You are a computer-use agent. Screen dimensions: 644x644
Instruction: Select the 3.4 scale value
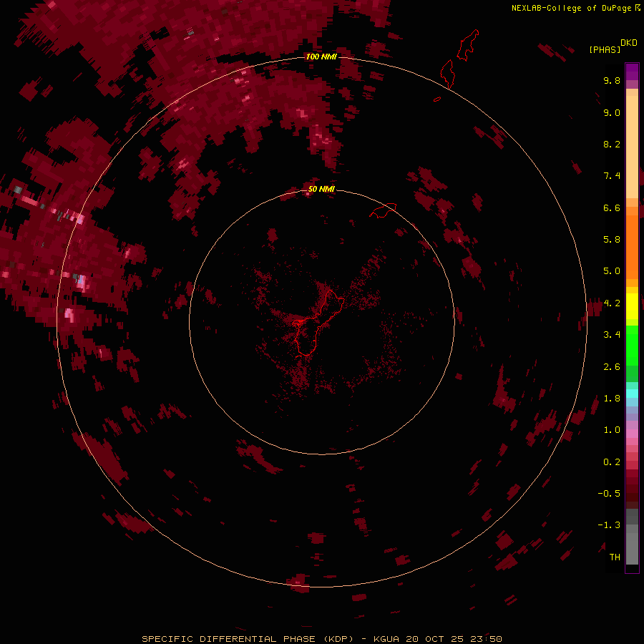pos(612,335)
